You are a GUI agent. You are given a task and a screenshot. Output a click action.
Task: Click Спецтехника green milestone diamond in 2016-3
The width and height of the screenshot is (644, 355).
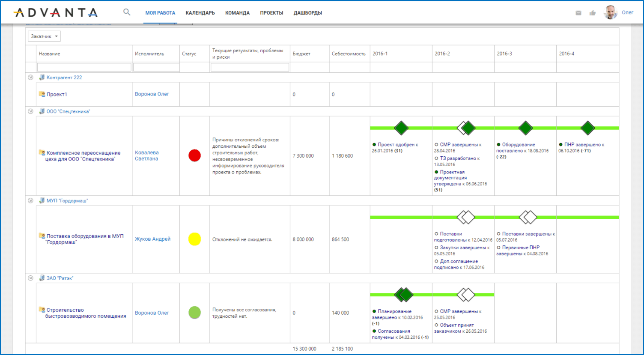(525, 128)
